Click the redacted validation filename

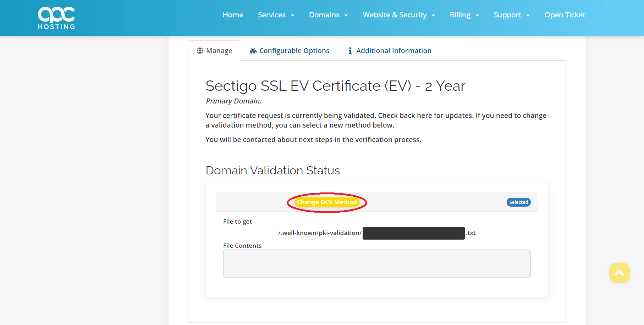(x=414, y=233)
